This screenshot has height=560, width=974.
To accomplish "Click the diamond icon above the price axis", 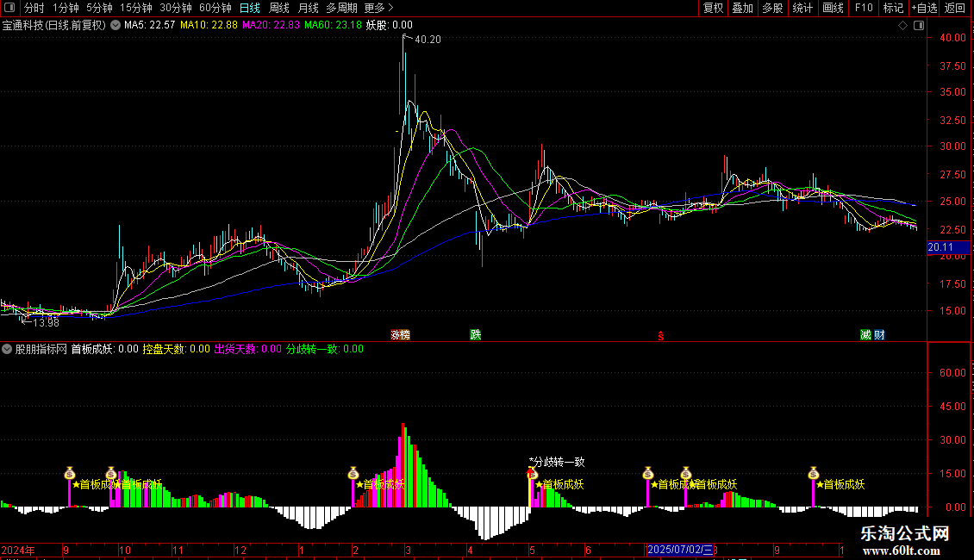I will [902, 26].
